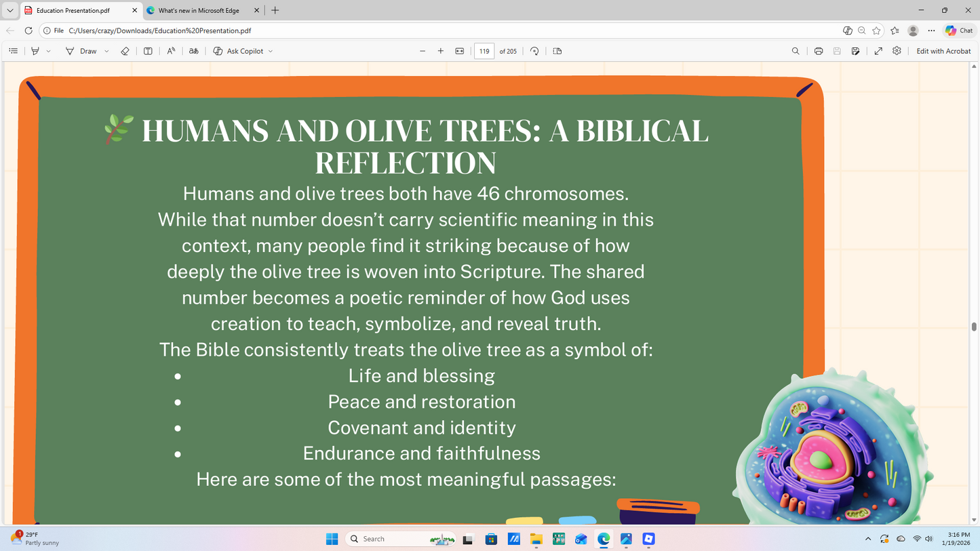The width and height of the screenshot is (980, 551).
Task: Open the Photos app on taskbar
Action: pyautogui.click(x=626, y=539)
